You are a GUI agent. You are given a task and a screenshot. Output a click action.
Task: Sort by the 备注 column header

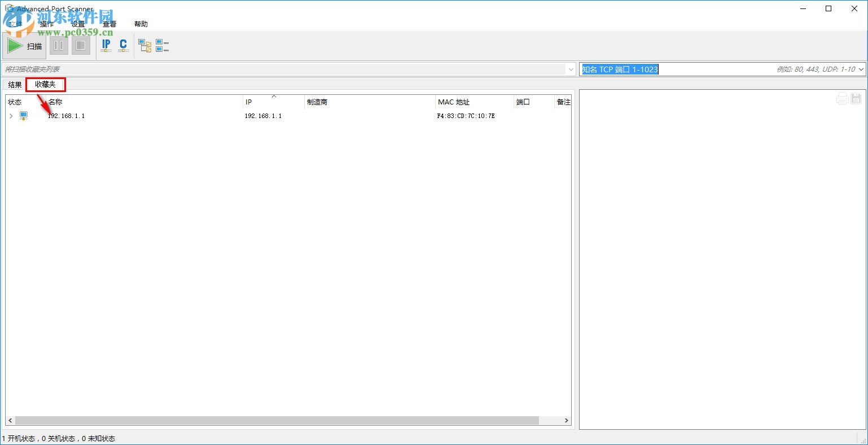coord(563,102)
